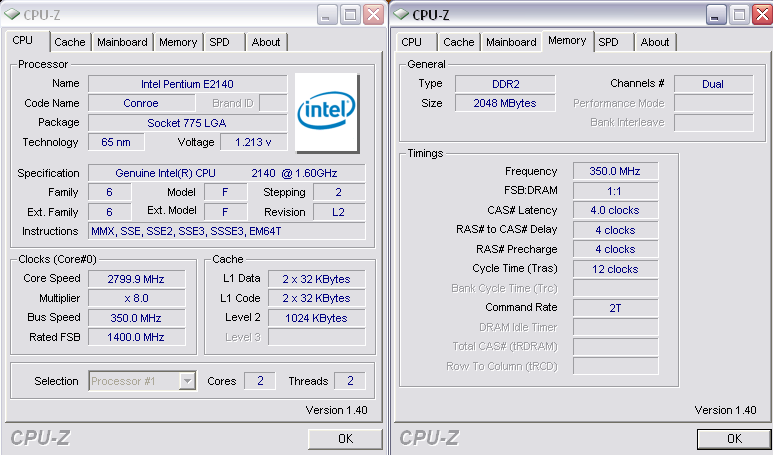Minimize the left CPU-Z window

point(326,14)
